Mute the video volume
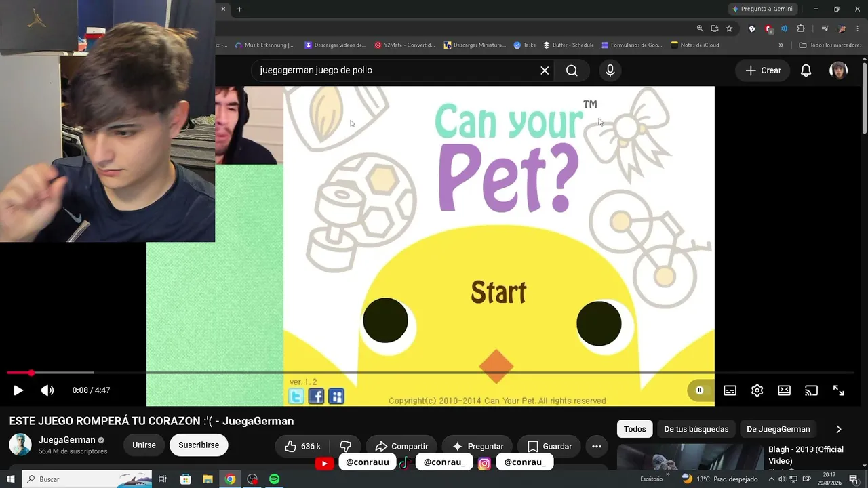Image resolution: width=868 pixels, height=488 pixels. pos(47,390)
